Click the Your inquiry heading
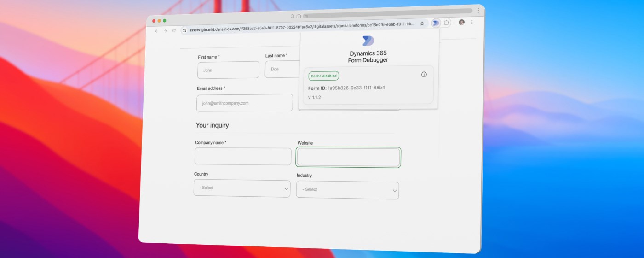The height and width of the screenshot is (258, 644). [x=212, y=125]
